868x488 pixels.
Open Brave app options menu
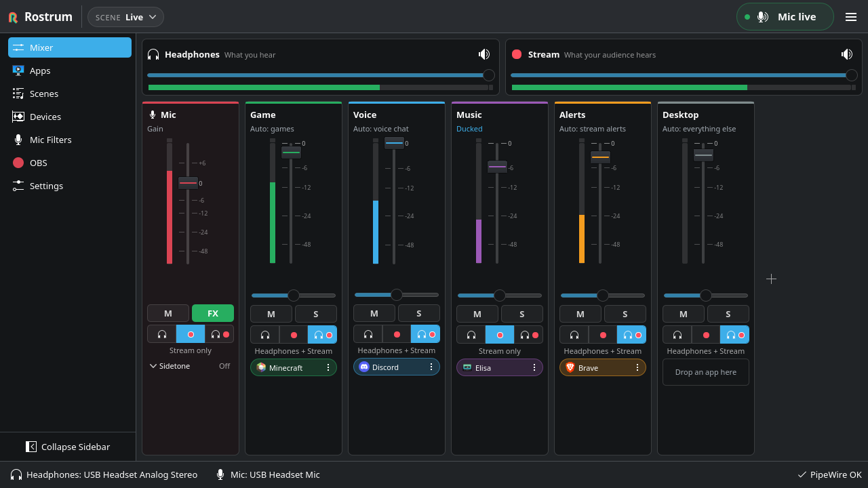point(637,367)
